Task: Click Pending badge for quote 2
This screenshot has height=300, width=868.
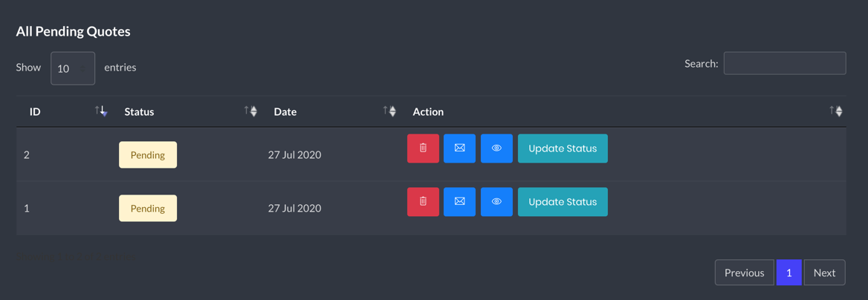Action: click(148, 155)
